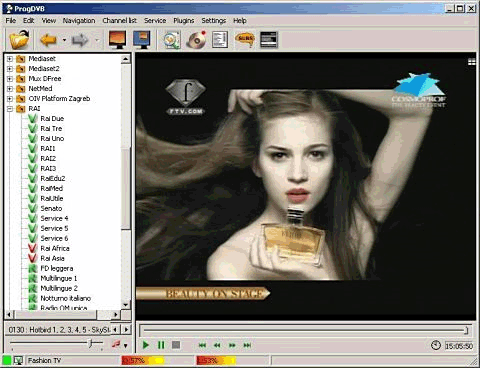Select the RAI3 channel

[x=48, y=169]
